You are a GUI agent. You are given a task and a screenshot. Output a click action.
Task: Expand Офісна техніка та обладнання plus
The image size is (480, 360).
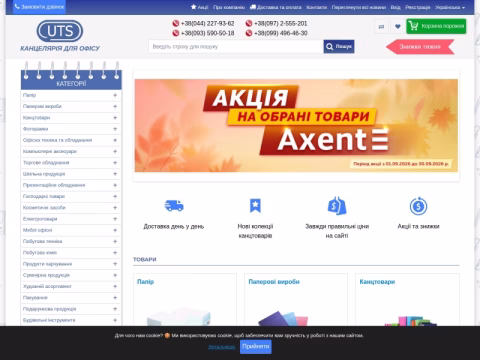(115, 140)
